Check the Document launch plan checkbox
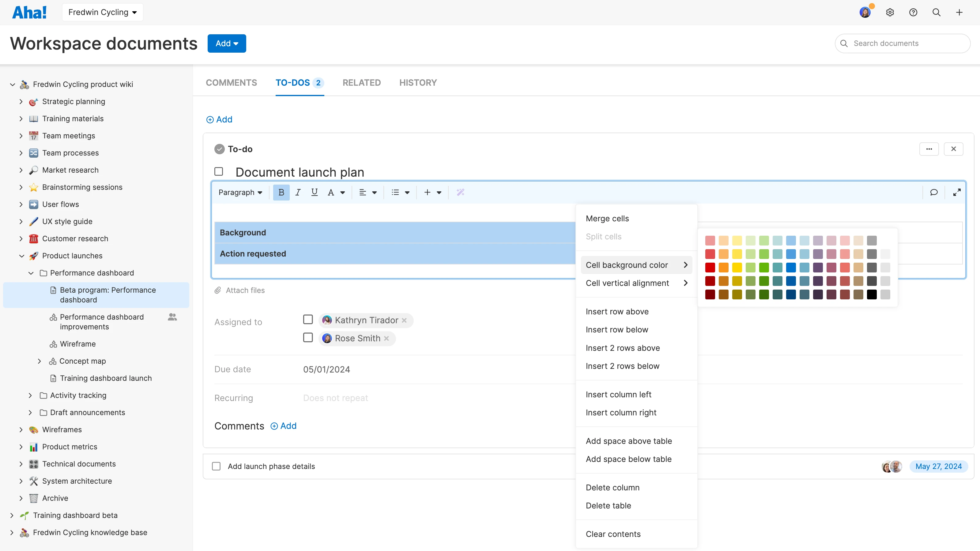980x551 pixels. click(x=219, y=171)
